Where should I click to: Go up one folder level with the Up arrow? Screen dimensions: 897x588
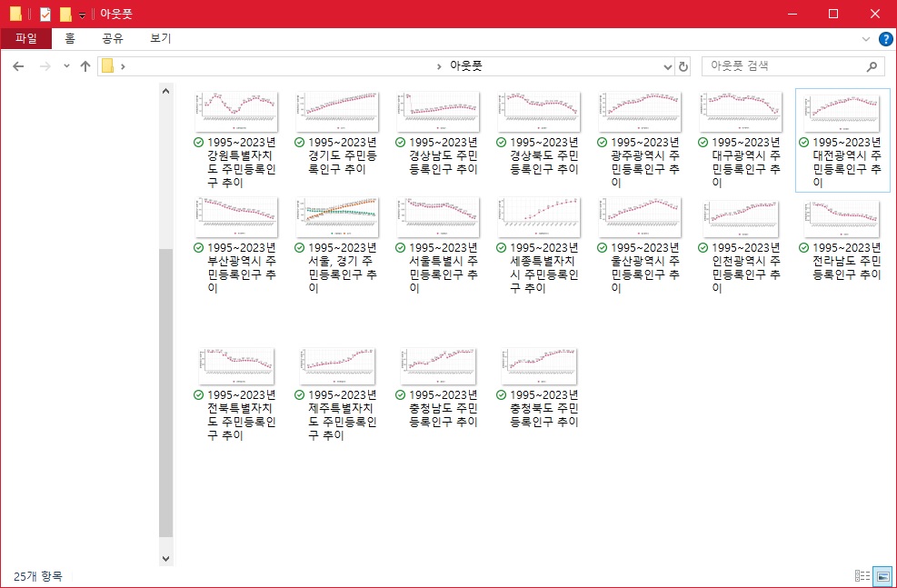85,66
